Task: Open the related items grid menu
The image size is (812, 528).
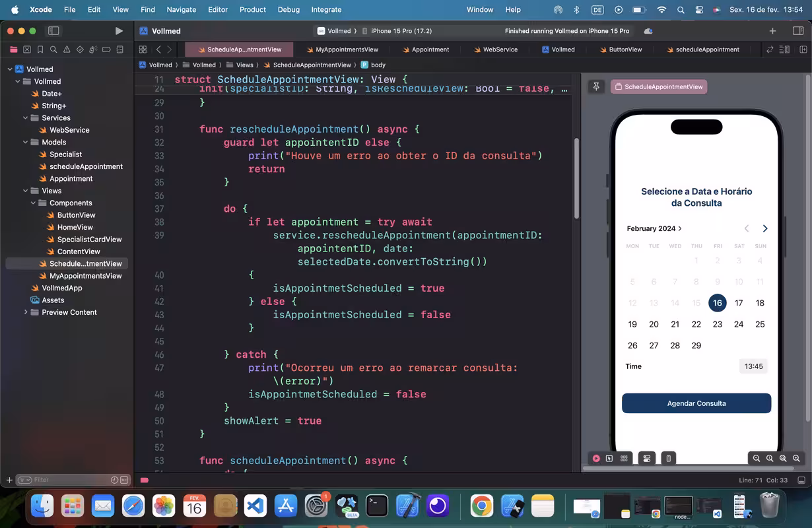Action: click(x=143, y=49)
